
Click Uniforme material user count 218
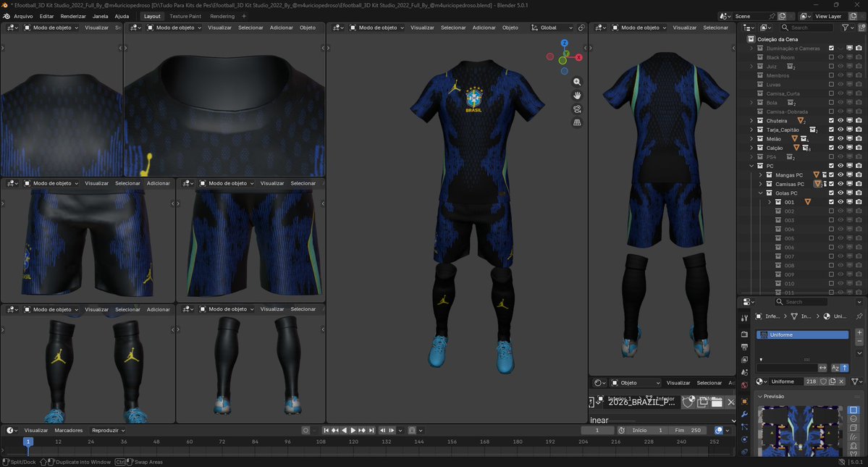pos(811,382)
